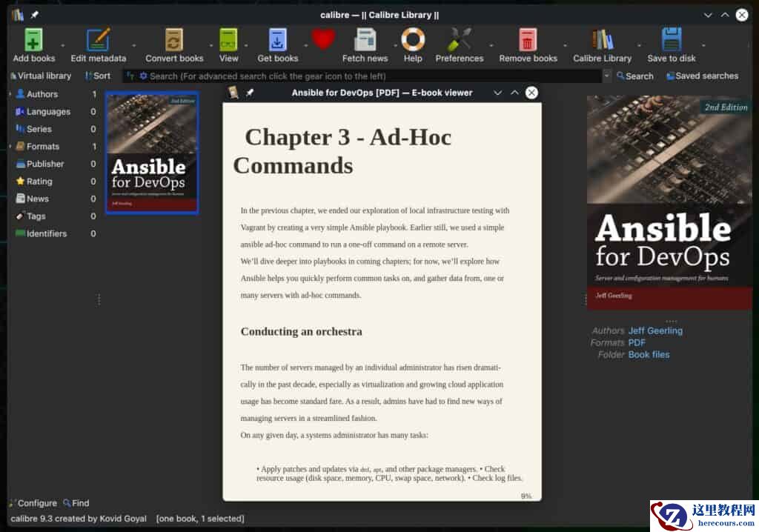
Task: Click splitter handle beside tag browser
Action: (99, 299)
